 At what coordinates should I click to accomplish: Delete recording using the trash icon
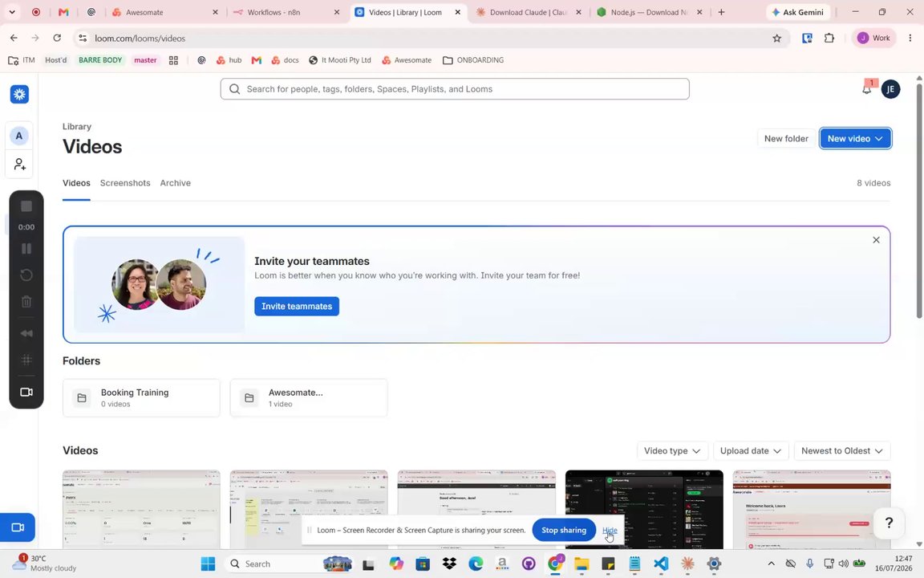coord(26,301)
